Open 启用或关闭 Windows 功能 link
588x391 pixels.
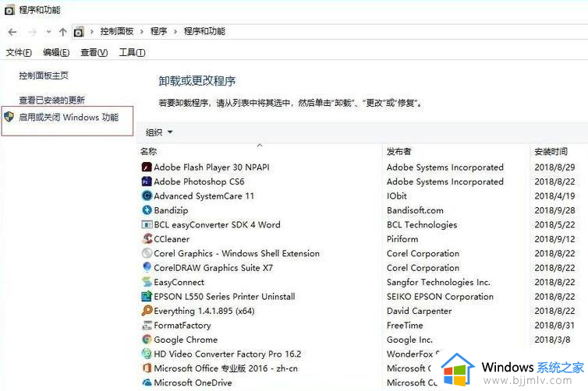[x=69, y=118]
